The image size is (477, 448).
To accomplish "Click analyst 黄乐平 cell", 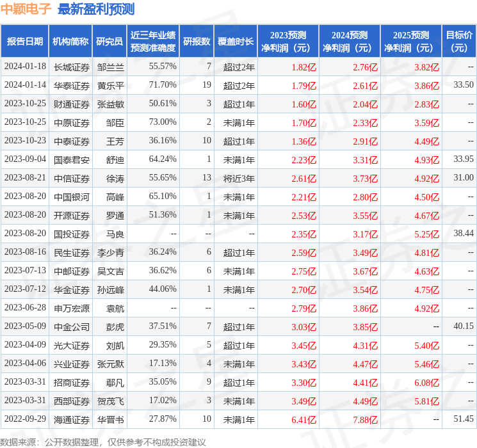I will pos(110,86).
